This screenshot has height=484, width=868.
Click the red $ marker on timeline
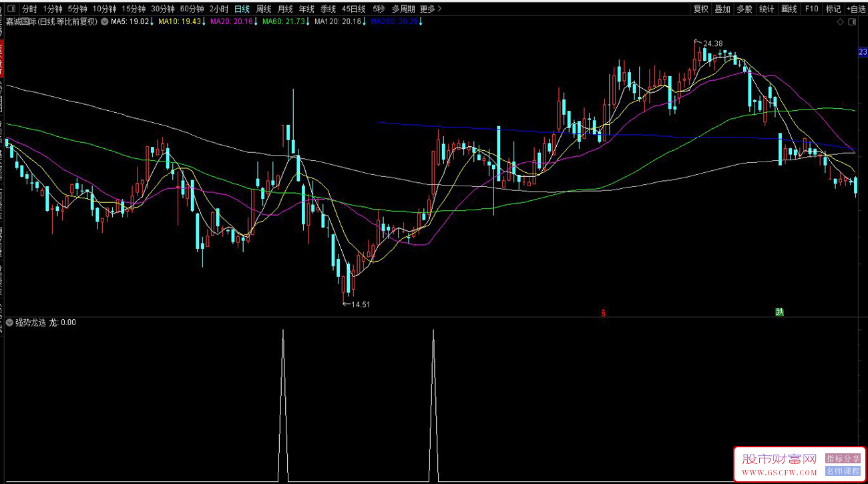coord(604,312)
